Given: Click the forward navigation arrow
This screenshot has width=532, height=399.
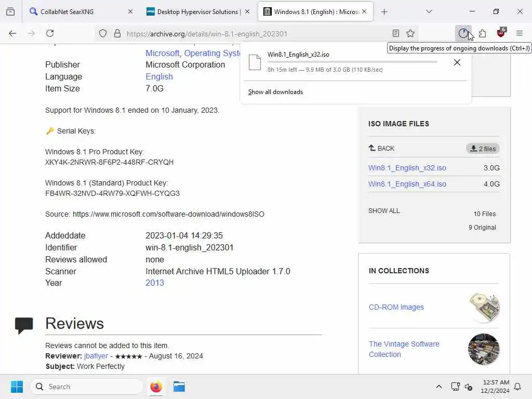Looking at the screenshot, I should [x=31, y=33].
